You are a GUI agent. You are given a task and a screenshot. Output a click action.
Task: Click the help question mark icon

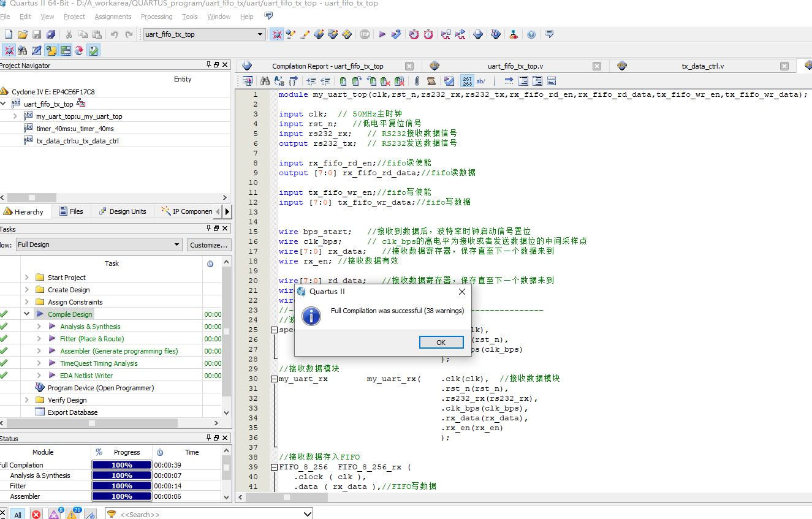(x=531, y=34)
